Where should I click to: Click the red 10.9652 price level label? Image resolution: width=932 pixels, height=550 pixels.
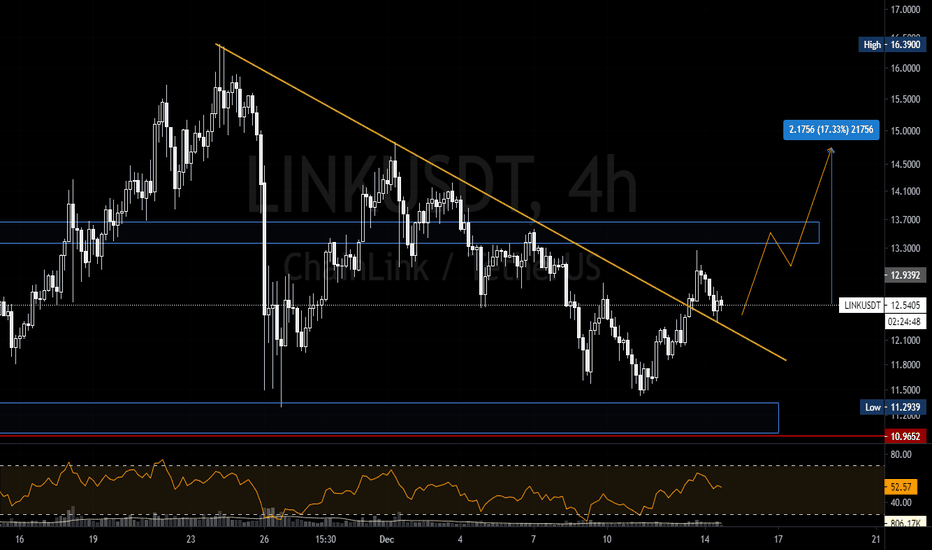tap(905, 436)
